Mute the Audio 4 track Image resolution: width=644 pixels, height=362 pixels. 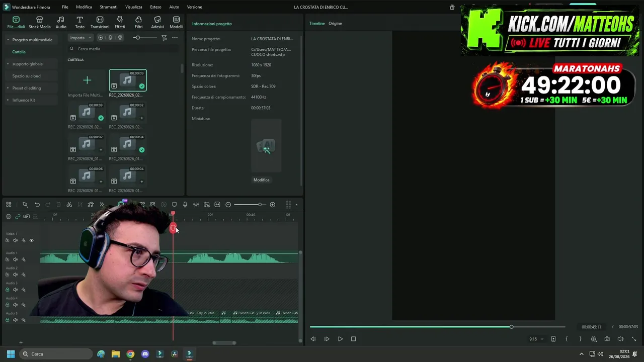point(15,305)
